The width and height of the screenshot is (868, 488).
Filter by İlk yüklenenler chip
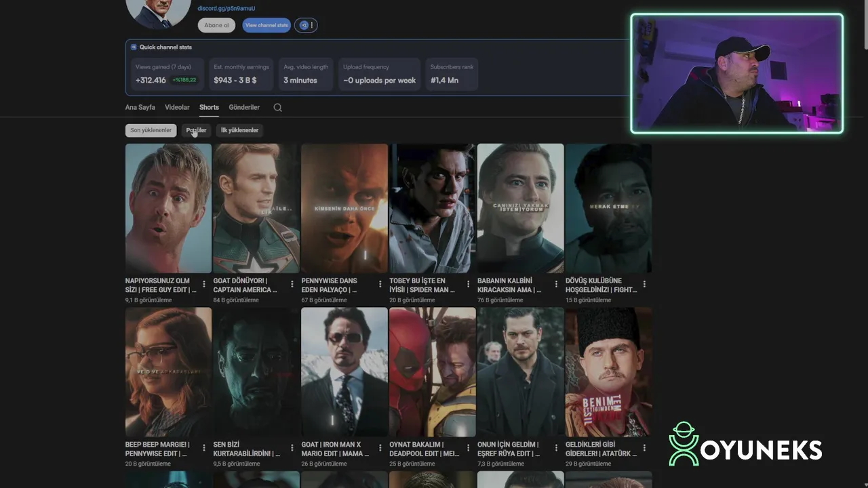tap(239, 130)
